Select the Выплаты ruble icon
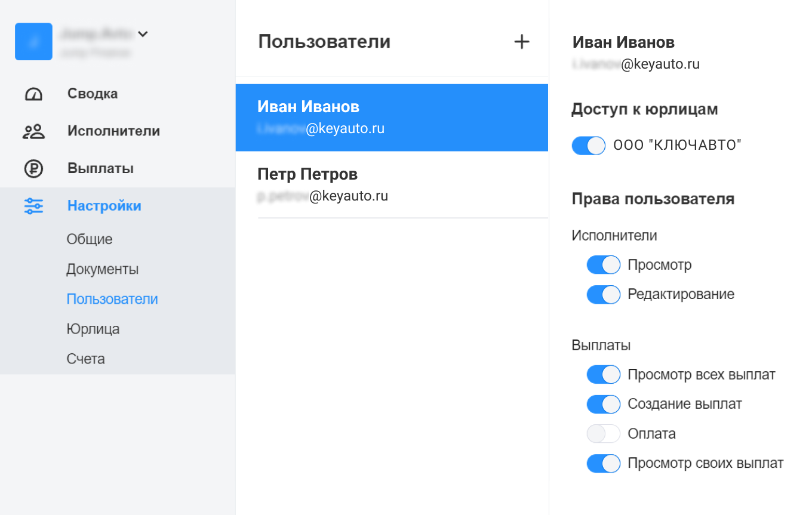Image resolution: width=812 pixels, height=515 pixels. tap(33, 168)
